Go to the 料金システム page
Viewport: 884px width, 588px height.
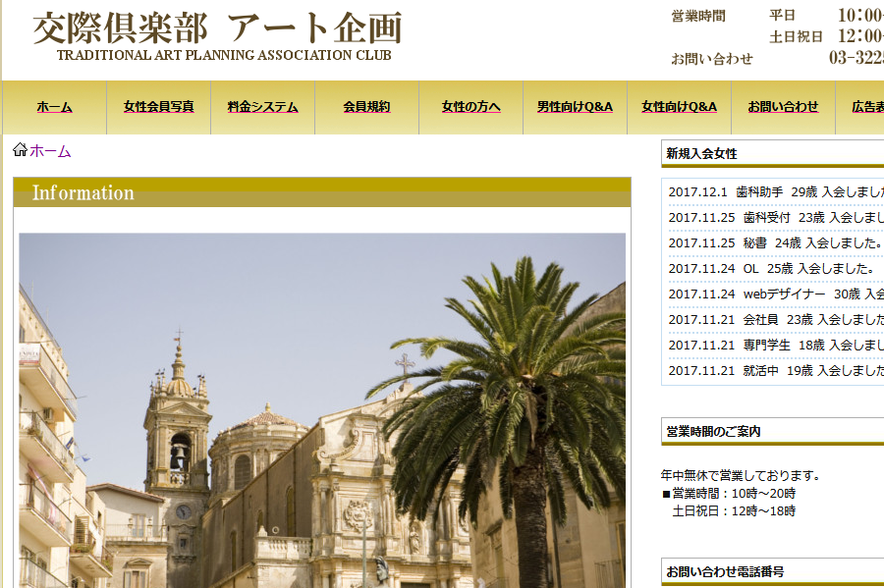(x=262, y=107)
